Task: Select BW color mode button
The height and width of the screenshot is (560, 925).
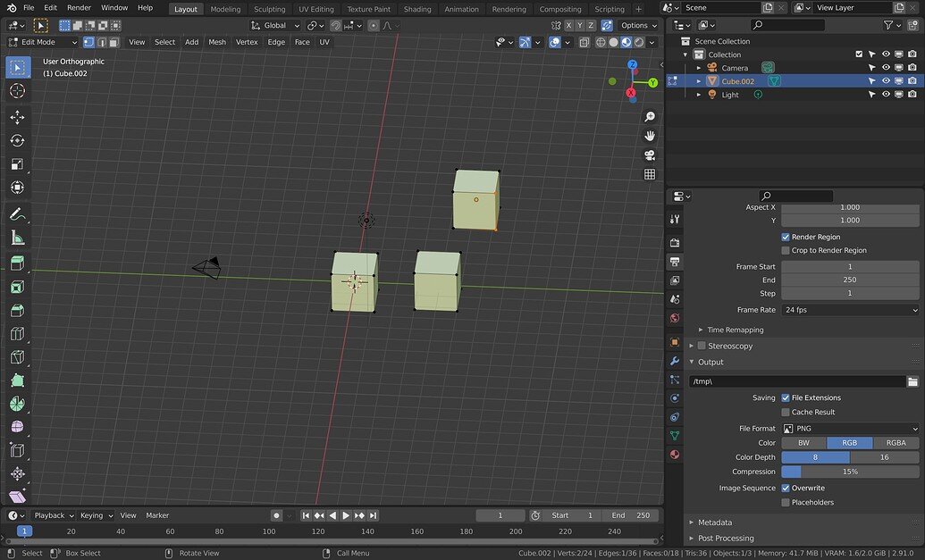Action: tap(804, 443)
